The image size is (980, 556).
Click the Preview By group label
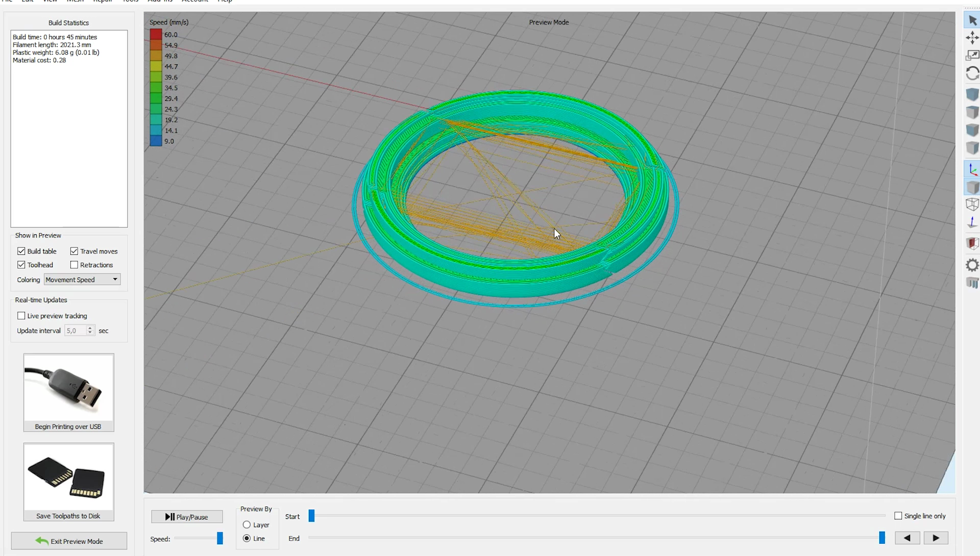[256, 509]
